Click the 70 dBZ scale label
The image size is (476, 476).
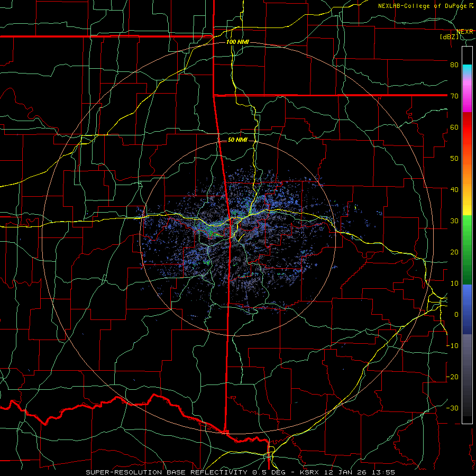454,96
